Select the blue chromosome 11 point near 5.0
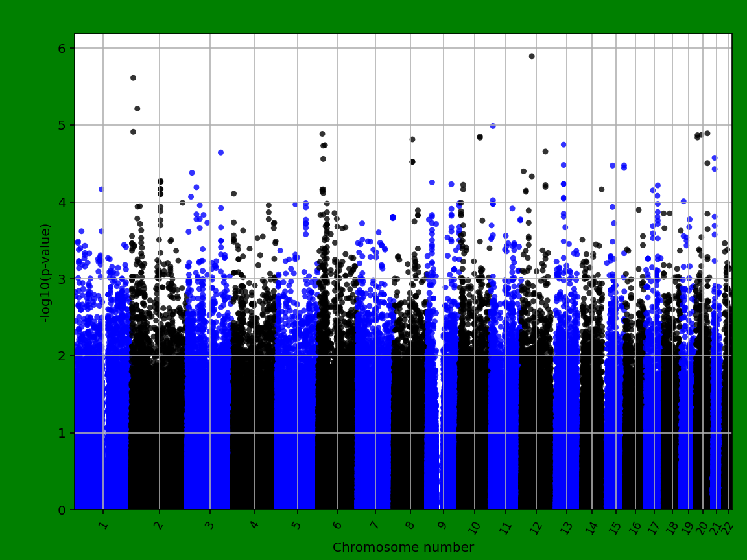This screenshot has height=560, width=747. pos(493,126)
